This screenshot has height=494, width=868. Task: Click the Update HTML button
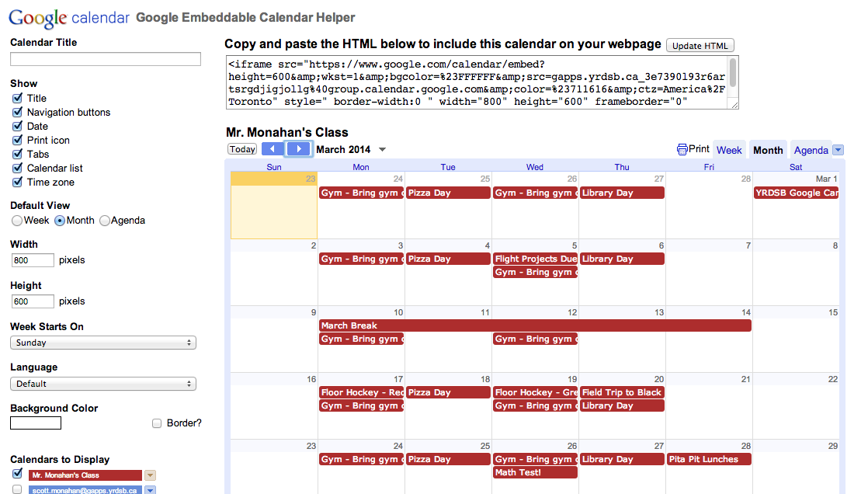[x=700, y=45]
